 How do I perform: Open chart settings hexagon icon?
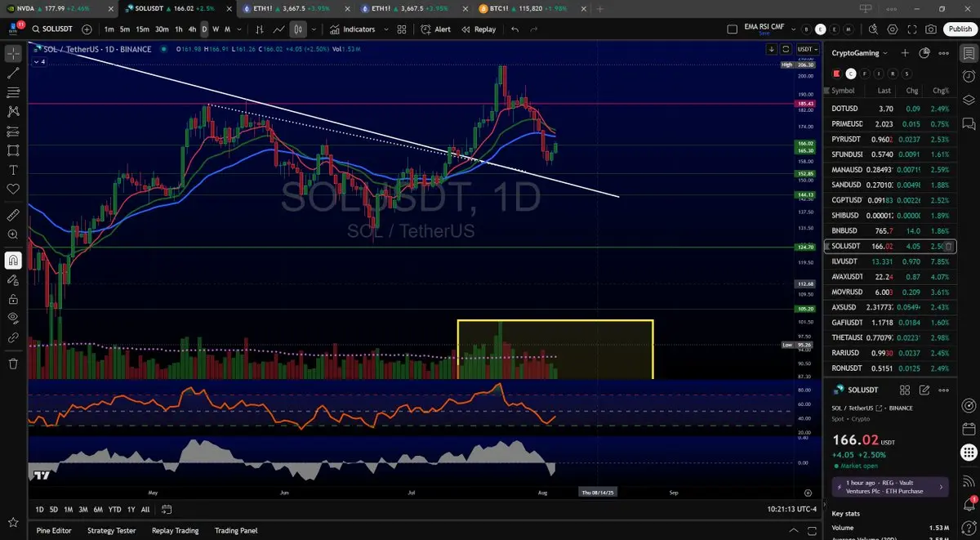click(893, 29)
